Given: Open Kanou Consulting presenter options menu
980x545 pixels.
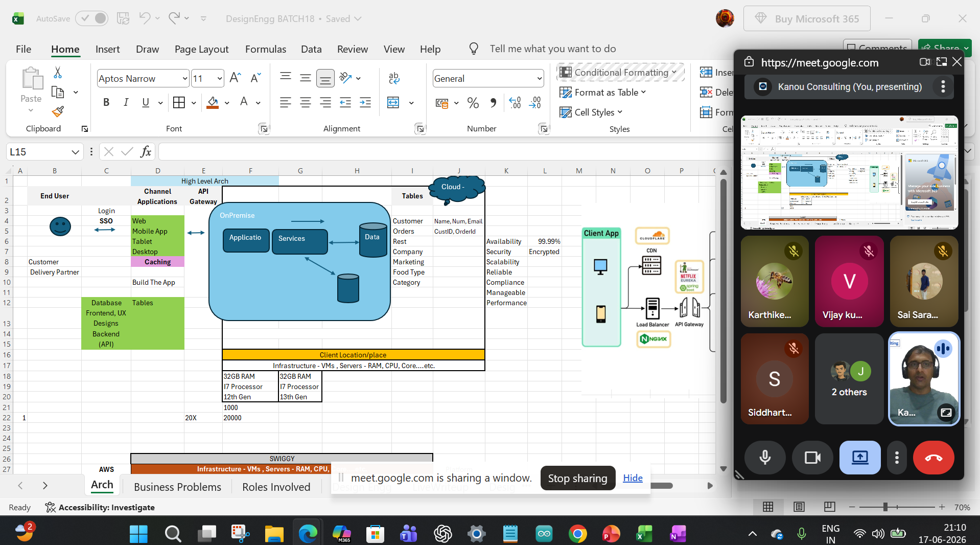Looking at the screenshot, I should 943,87.
